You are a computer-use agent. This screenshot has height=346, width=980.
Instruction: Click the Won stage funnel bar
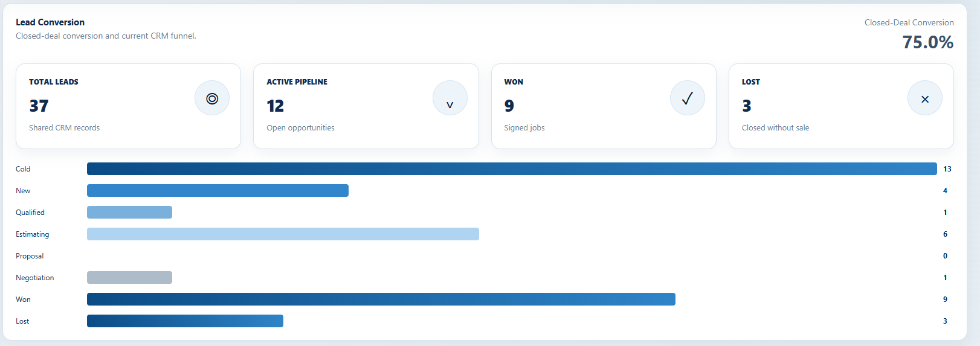(x=381, y=300)
